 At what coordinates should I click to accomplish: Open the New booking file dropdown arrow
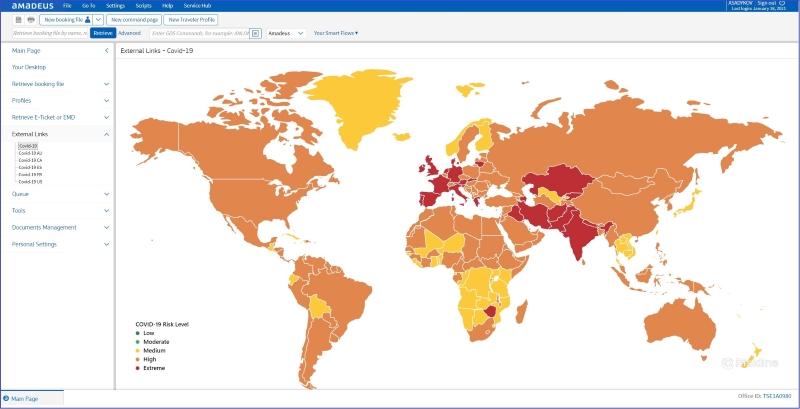pos(99,20)
